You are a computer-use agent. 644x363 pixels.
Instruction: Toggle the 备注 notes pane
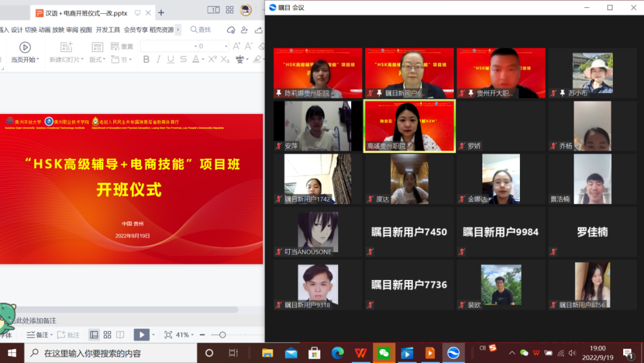[39, 335]
